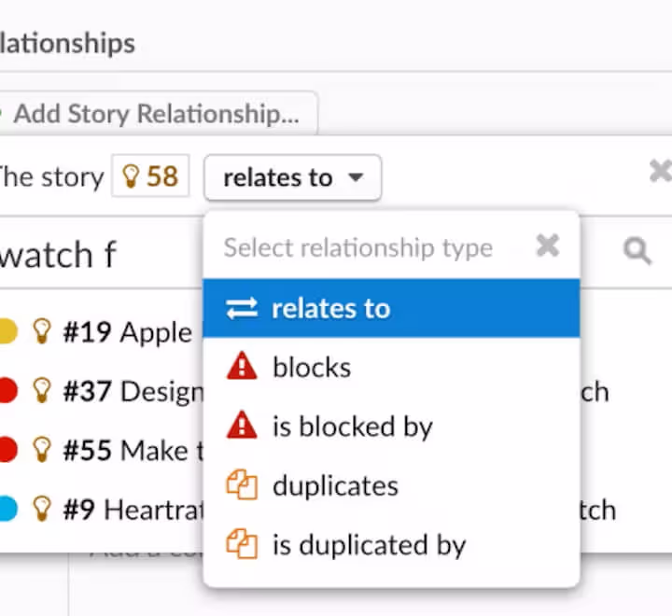Image resolution: width=672 pixels, height=616 pixels.
Task: Click the yellow dot on story #19
Action: click(x=7, y=331)
